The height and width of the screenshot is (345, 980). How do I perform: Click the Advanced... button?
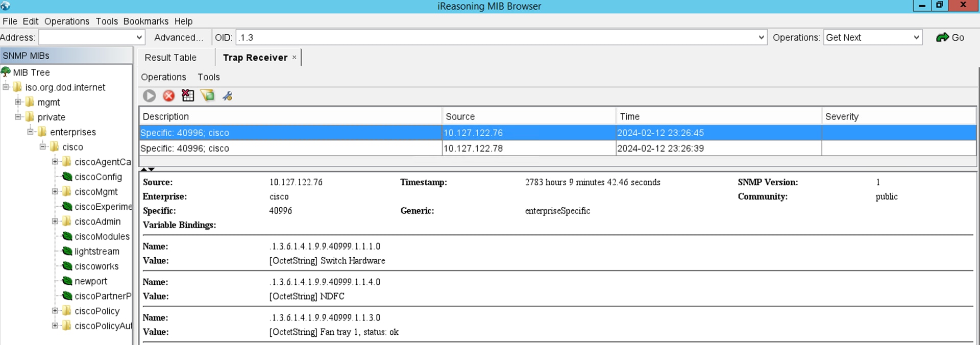(x=179, y=37)
